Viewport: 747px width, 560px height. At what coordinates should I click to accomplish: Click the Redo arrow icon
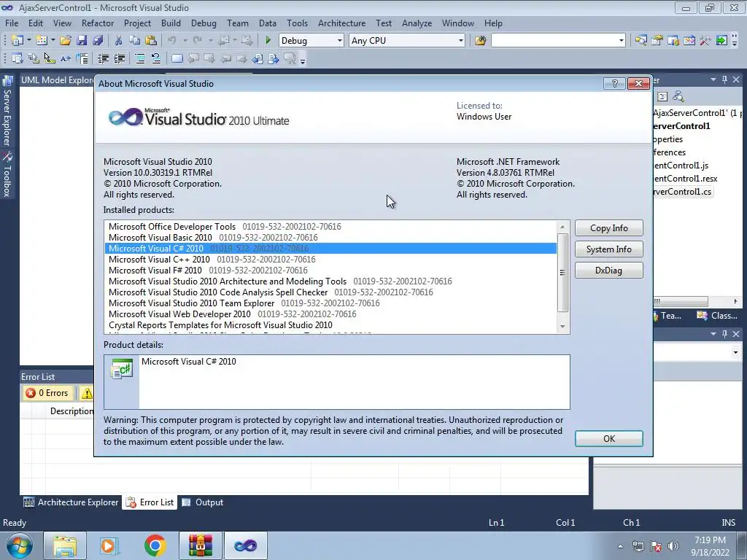pyautogui.click(x=197, y=41)
